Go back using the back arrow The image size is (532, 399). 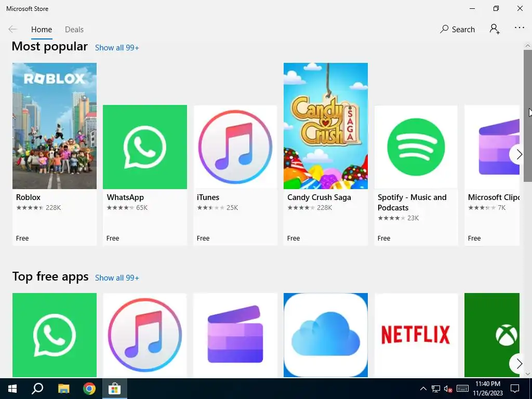(12, 29)
